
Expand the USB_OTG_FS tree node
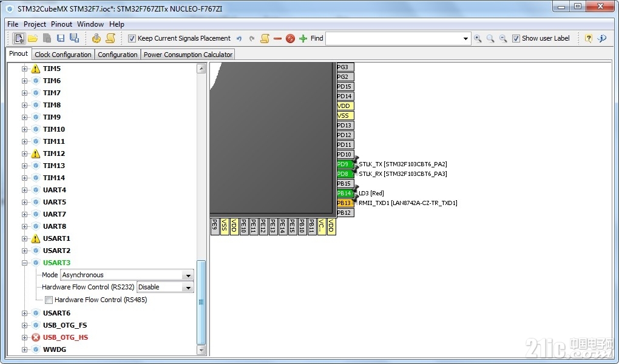24,326
